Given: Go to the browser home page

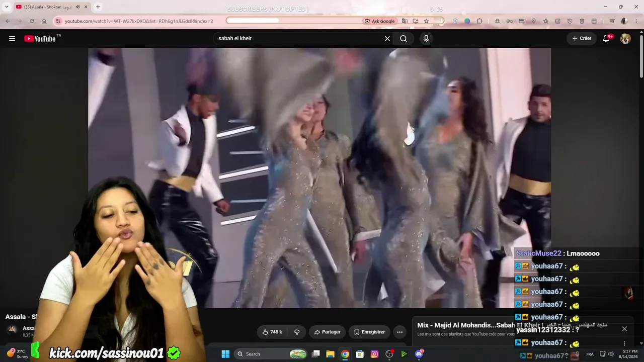Looking at the screenshot, I should coord(44,21).
